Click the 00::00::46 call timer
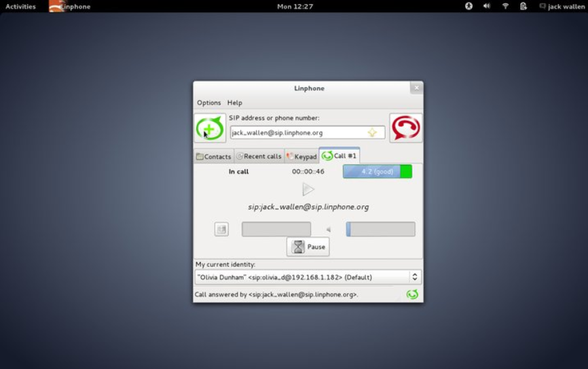 coord(308,171)
